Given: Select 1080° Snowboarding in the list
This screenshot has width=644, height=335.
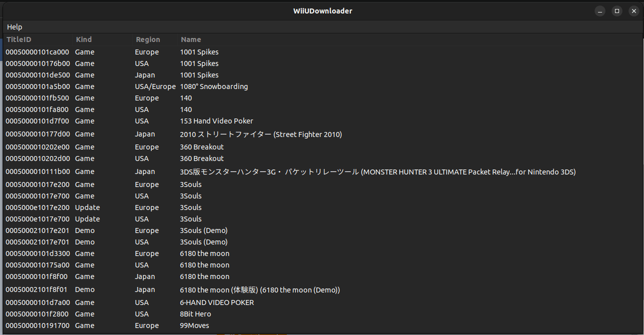Looking at the screenshot, I should (x=214, y=86).
